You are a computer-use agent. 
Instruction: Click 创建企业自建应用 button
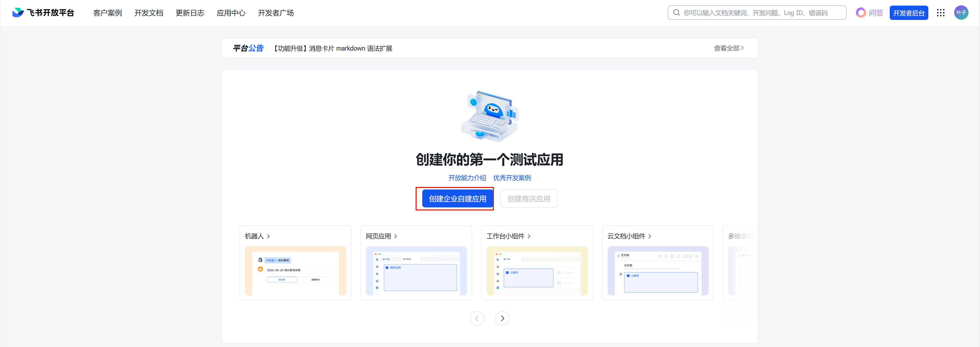(457, 199)
